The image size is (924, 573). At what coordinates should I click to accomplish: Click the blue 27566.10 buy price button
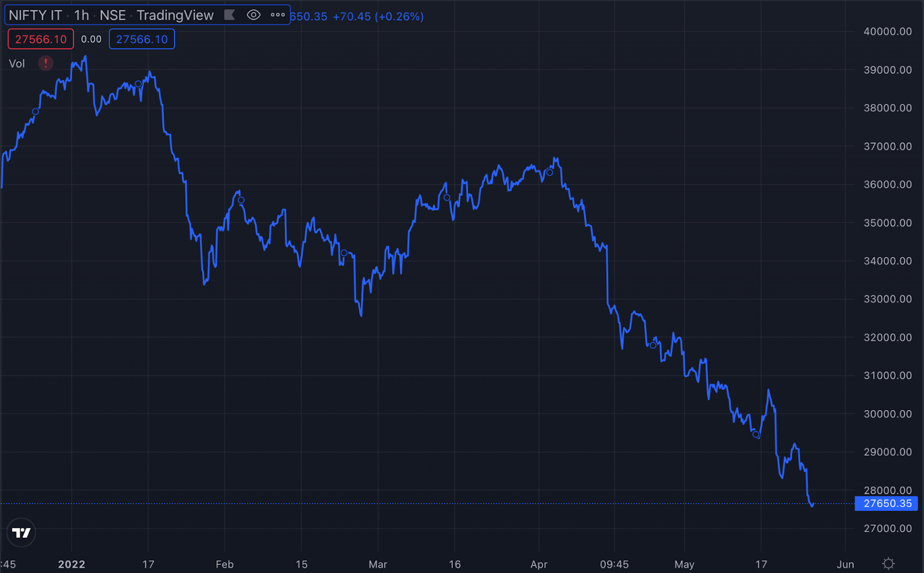coord(142,39)
